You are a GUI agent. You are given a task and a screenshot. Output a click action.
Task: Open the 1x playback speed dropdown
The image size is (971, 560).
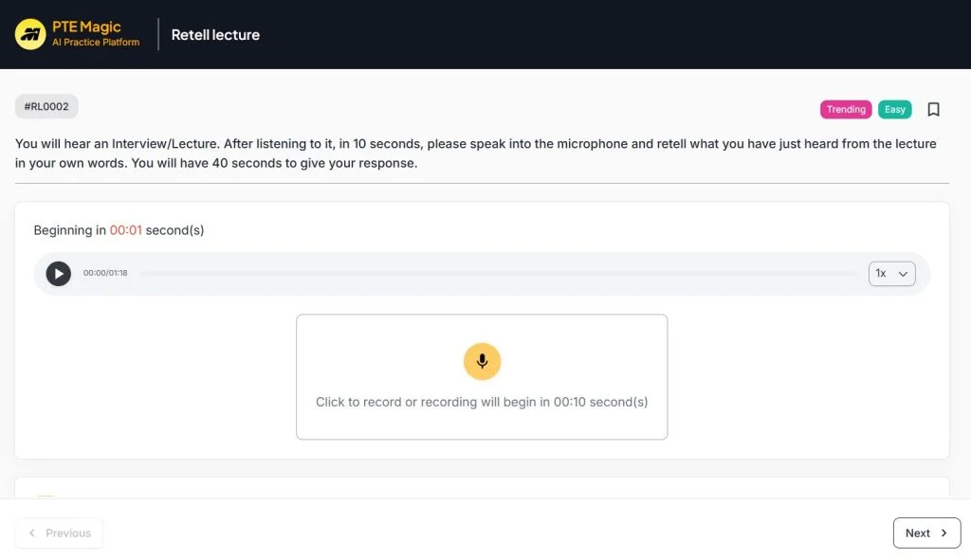pos(891,274)
